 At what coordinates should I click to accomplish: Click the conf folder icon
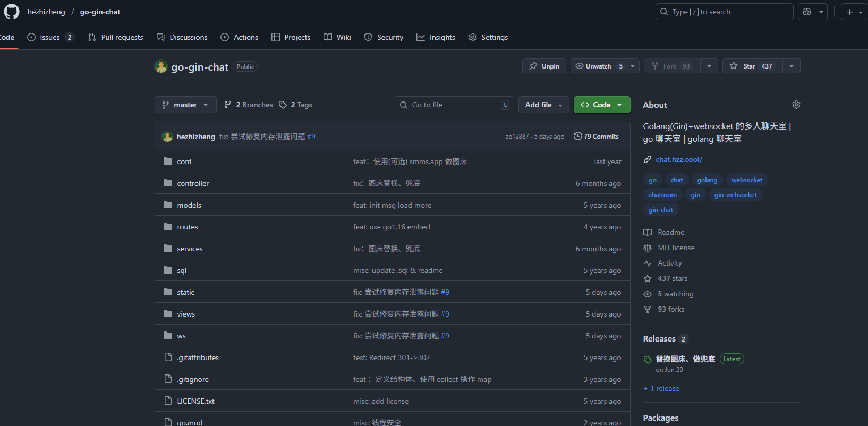click(168, 161)
